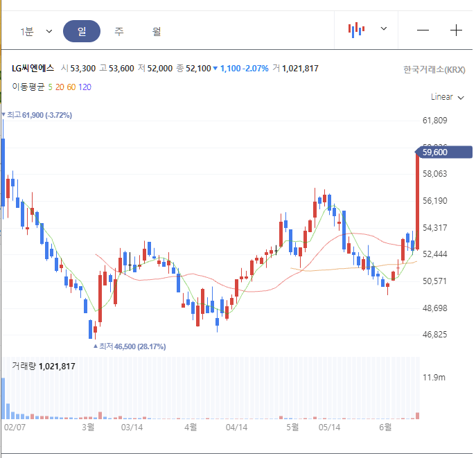Expand the chart type dropdown arrow
Viewport: 476px width, 458px height.
pyautogui.click(x=384, y=28)
